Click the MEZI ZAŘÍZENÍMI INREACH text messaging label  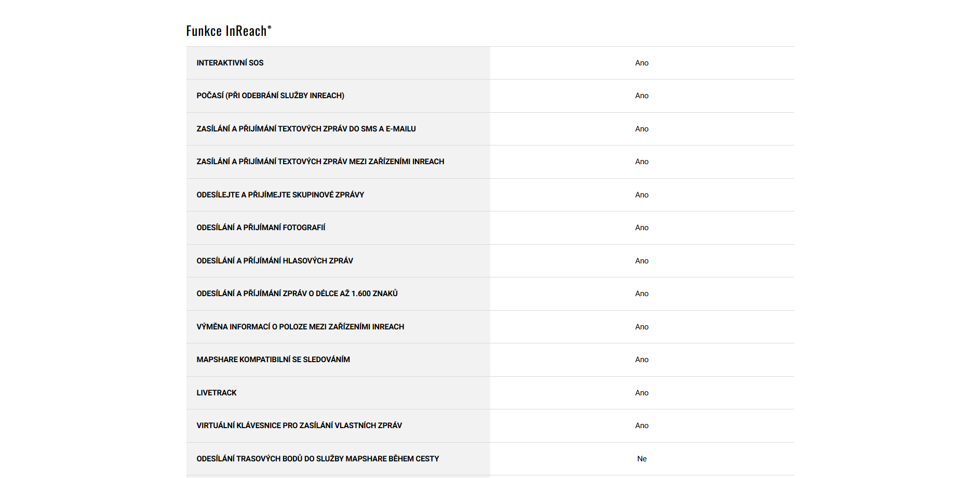point(320,162)
